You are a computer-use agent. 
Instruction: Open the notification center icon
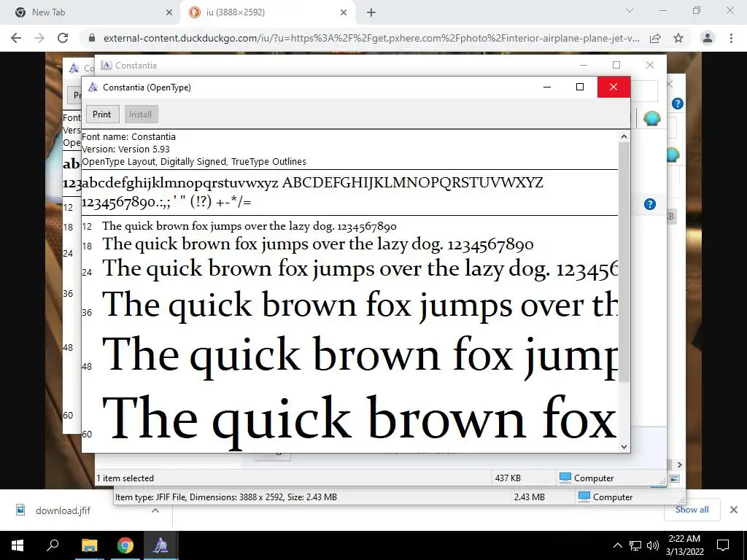click(723, 545)
